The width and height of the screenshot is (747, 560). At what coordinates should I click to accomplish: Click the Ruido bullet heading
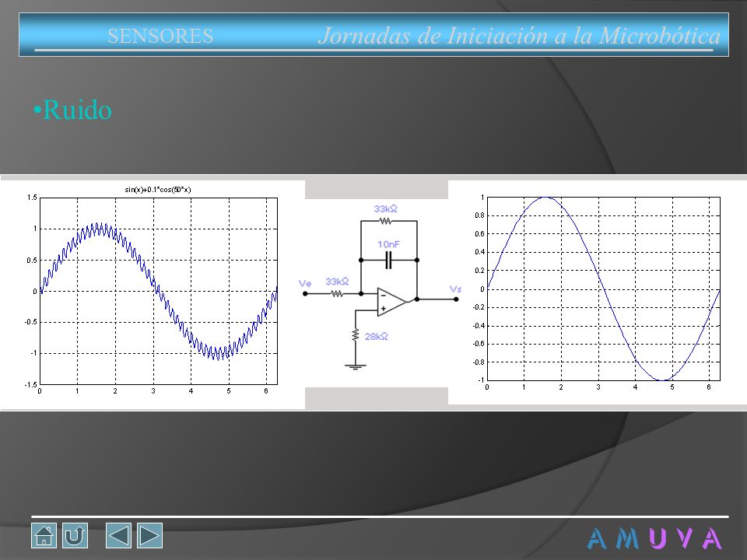click(x=72, y=110)
